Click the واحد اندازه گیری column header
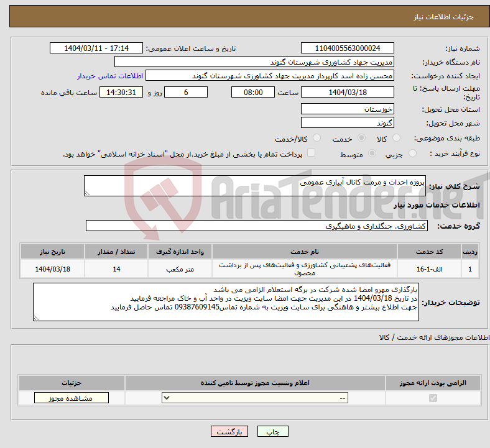 click(x=180, y=252)
